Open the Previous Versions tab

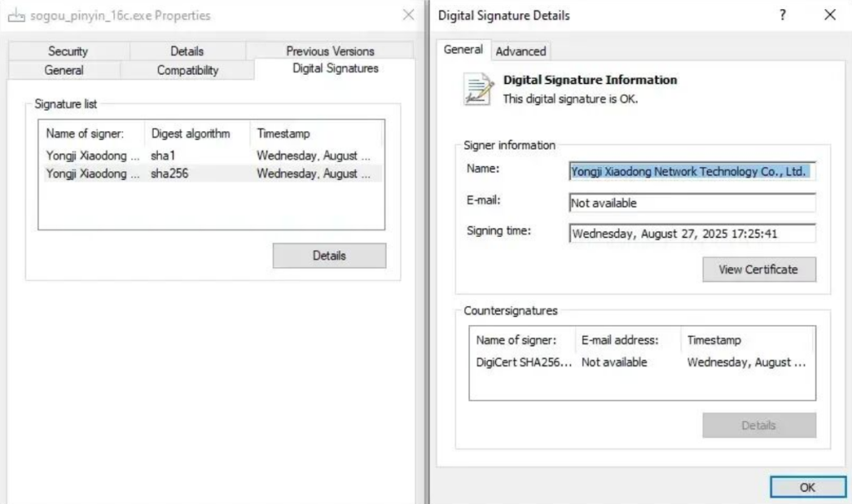coord(330,51)
